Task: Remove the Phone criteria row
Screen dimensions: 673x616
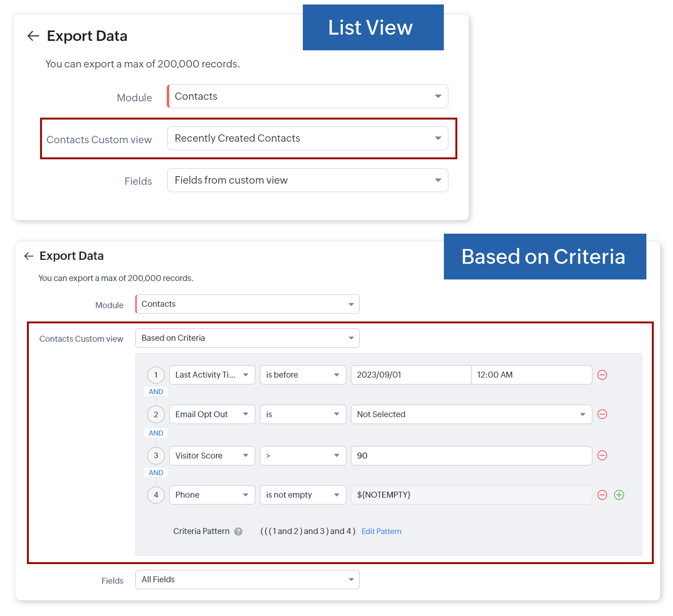Action: (x=602, y=495)
